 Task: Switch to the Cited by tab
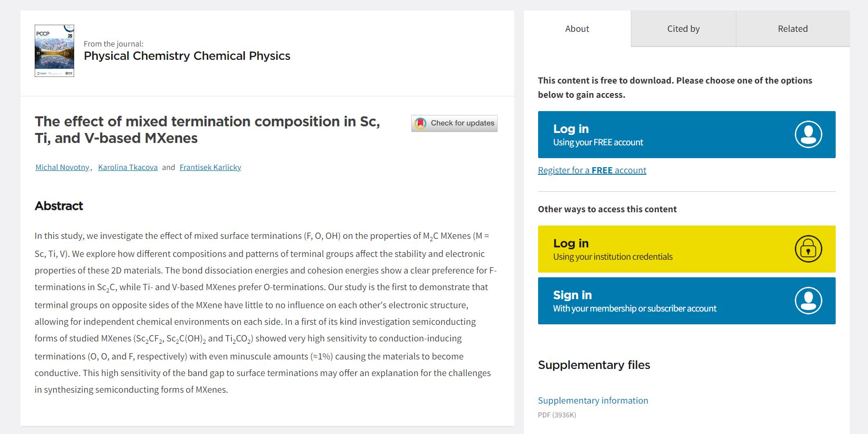(683, 29)
